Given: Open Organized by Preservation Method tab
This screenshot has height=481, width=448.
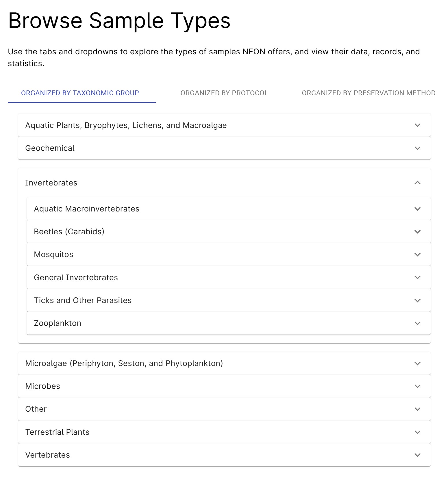Looking at the screenshot, I should coord(369,93).
